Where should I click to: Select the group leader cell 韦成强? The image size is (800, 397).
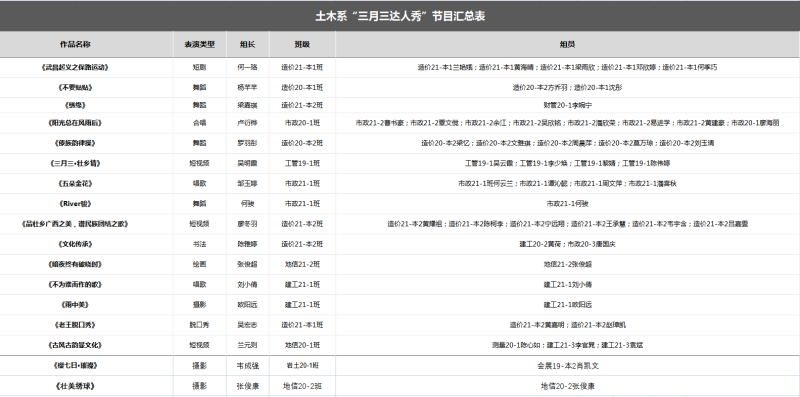coord(247,365)
